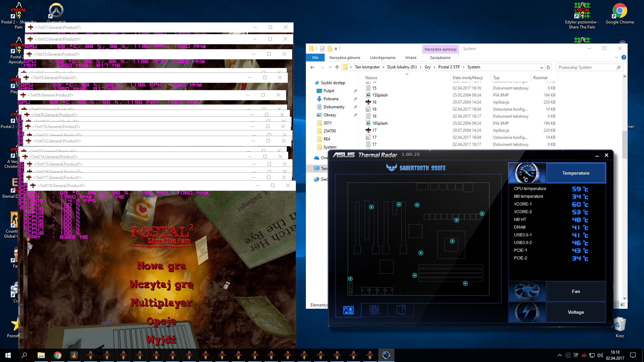Click Postal 2 STP breadcrumb segment
The image size is (644, 362).
pos(449,67)
